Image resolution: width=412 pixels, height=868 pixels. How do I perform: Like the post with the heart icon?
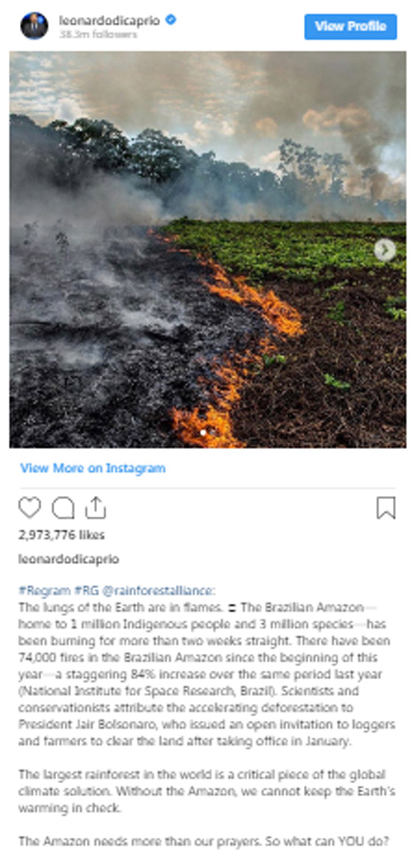pos(29,507)
